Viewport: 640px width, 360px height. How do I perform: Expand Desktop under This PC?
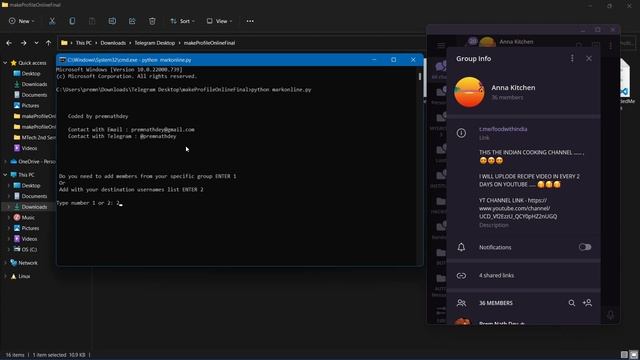coord(9,185)
